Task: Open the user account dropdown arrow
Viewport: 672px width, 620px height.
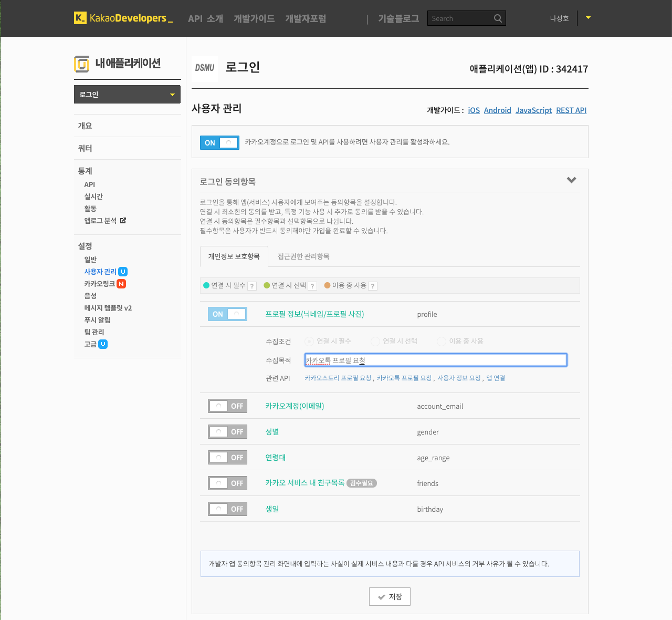Action: point(588,18)
